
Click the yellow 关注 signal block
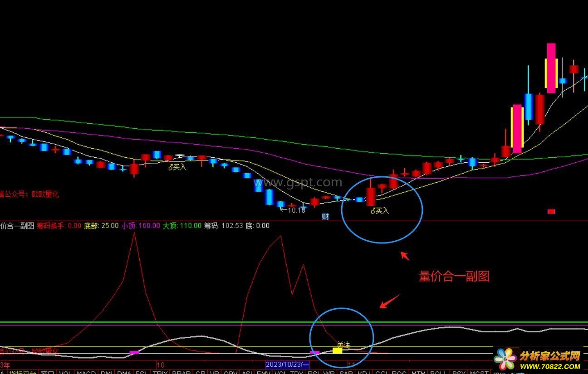338,350
